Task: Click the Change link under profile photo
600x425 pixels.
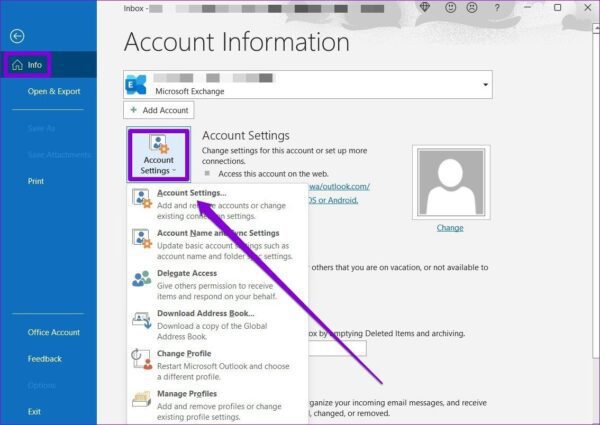Action: point(450,228)
